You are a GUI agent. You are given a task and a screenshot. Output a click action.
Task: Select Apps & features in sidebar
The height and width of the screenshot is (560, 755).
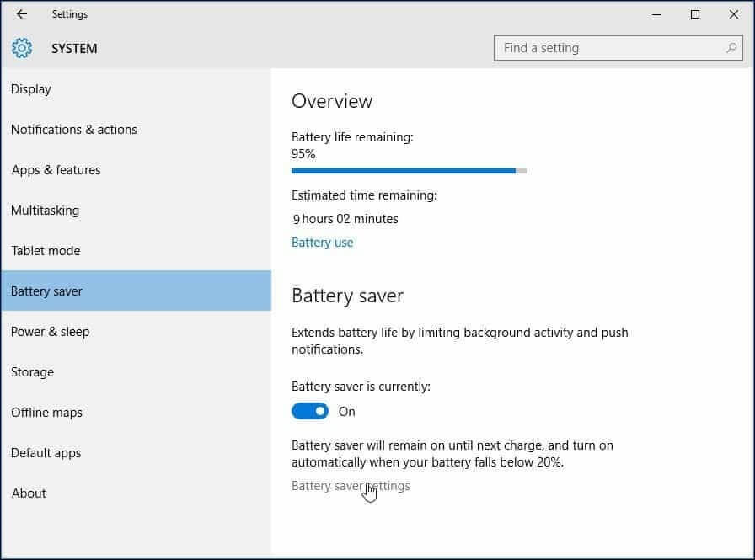tap(56, 170)
